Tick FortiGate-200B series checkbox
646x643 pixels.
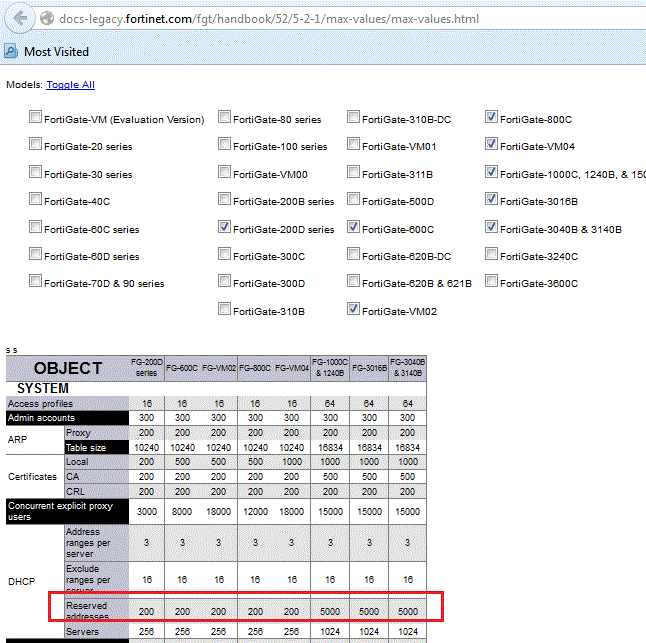point(224,199)
